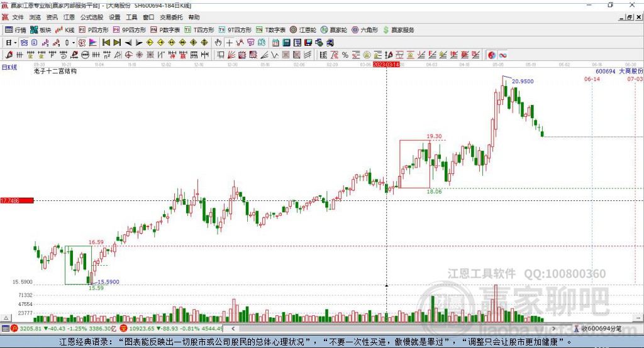Select the zigzag wave line tool

pyautogui.click(x=274, y=55)
